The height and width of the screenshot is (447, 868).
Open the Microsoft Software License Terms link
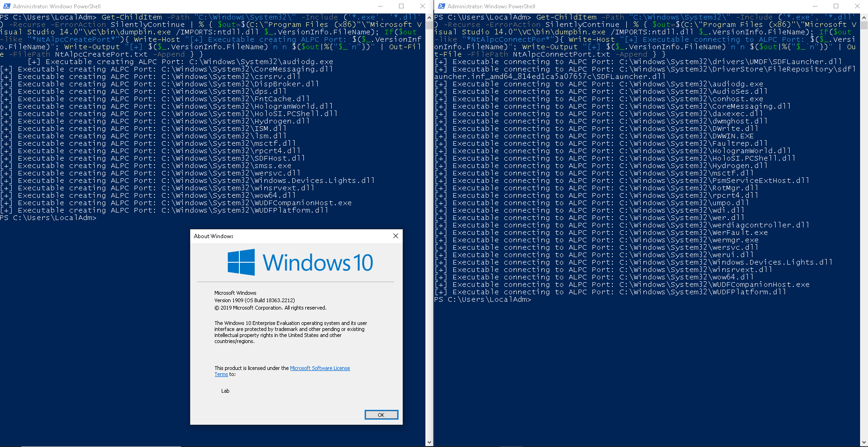320,368
